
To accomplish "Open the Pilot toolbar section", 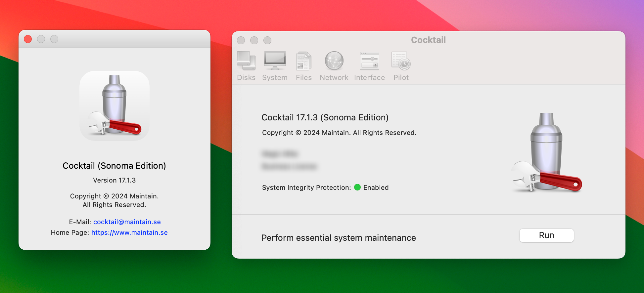I will pos(401,66).
